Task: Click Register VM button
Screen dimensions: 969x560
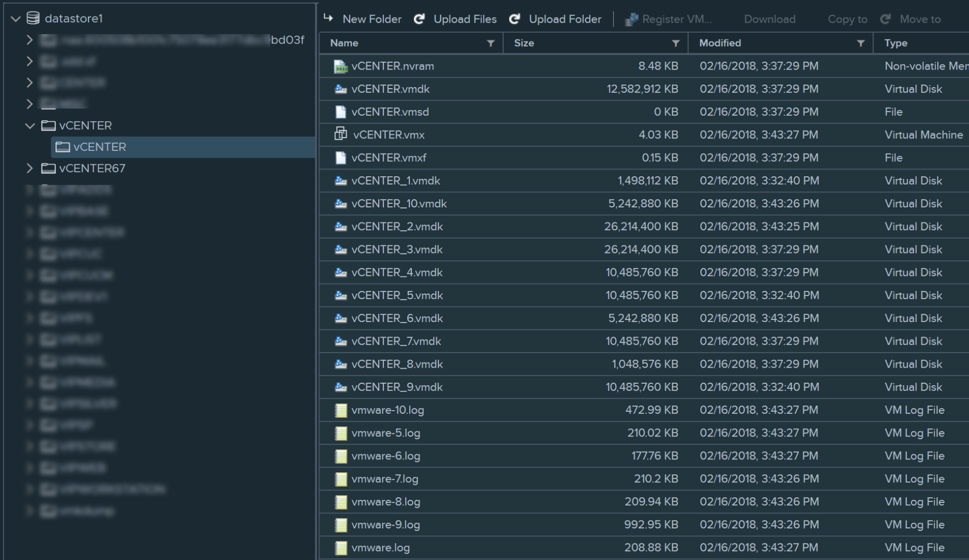Action: (x=669, y=19)
